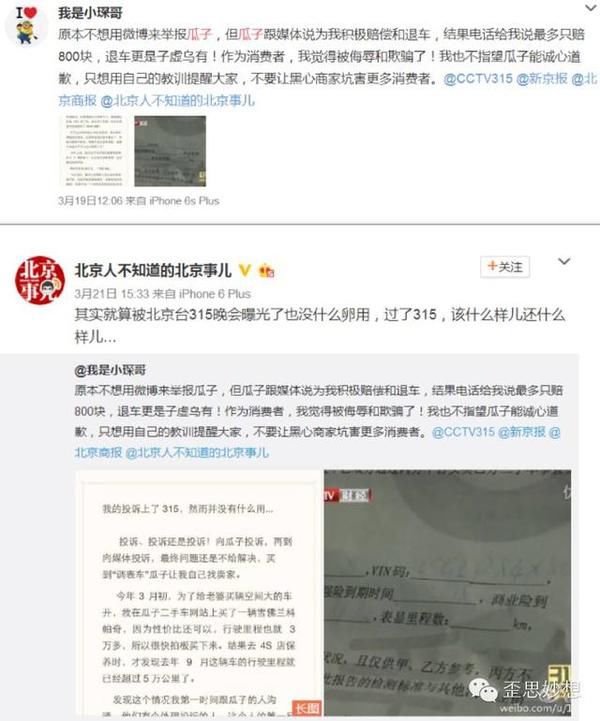The width and height of the screenshot is (600, 721).
Task: Open @我是小琛哥 in the reposted quote
Action: (x=110, y=370)
